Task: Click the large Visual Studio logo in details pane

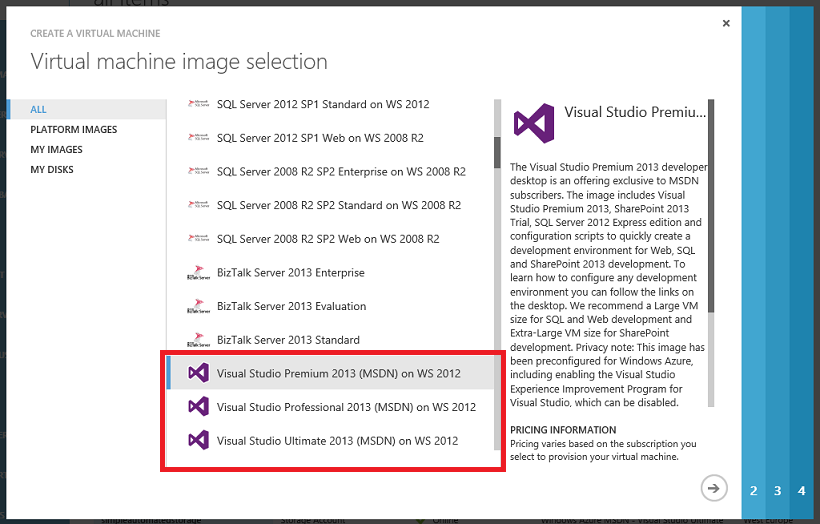Action: click(x=534, y=123)
